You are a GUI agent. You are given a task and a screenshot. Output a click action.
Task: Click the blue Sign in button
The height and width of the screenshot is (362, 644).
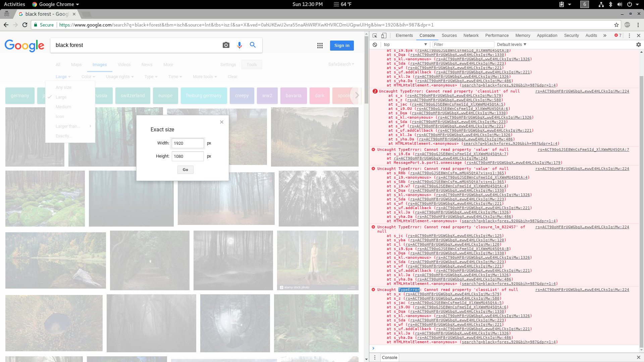coord(342,46)
